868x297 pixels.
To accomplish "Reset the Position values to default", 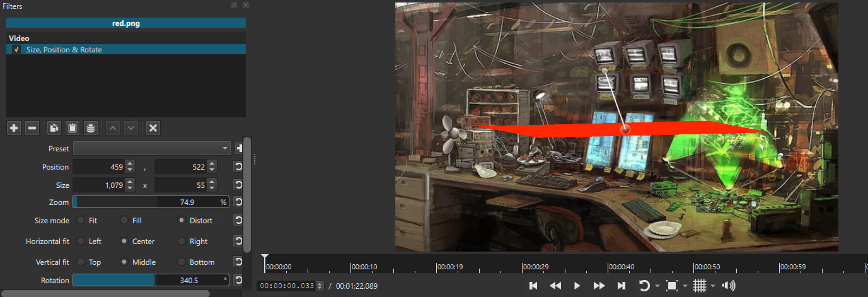I will tap(238, 167).
